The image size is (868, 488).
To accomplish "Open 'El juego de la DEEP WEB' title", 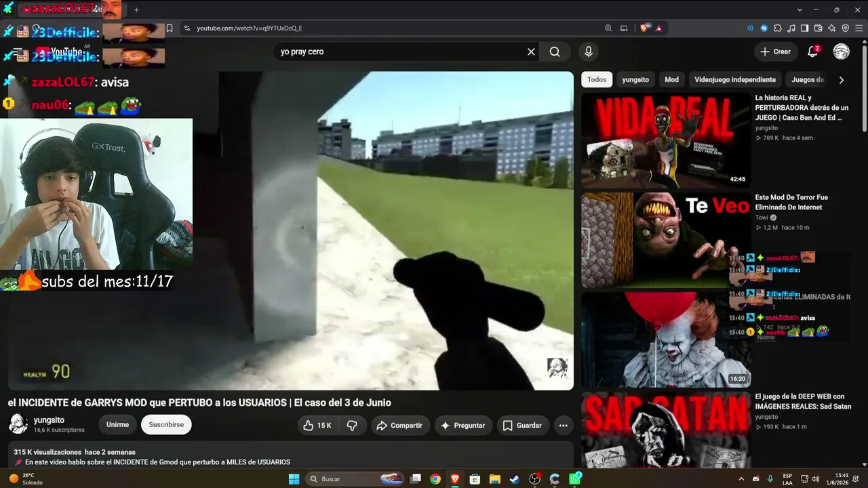I will pyautogui.click(x=803, y=401).
